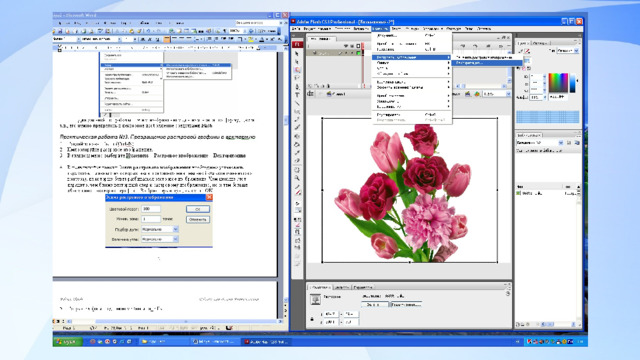Select the Lasso tool in Flash
Image resolution: width=640 pixels, height=360 pixels.
coord(297,78)
